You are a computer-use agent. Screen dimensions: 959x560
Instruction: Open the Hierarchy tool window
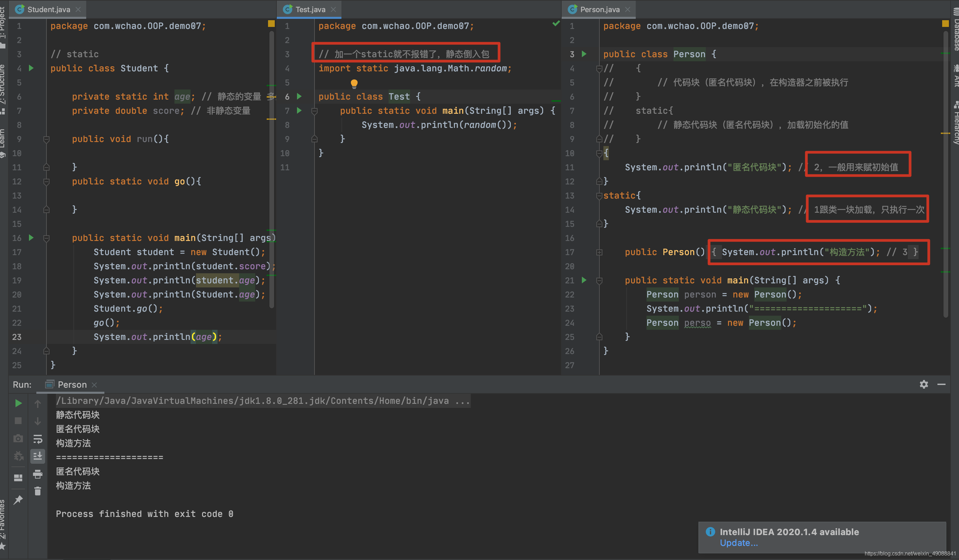click(956, 123)
